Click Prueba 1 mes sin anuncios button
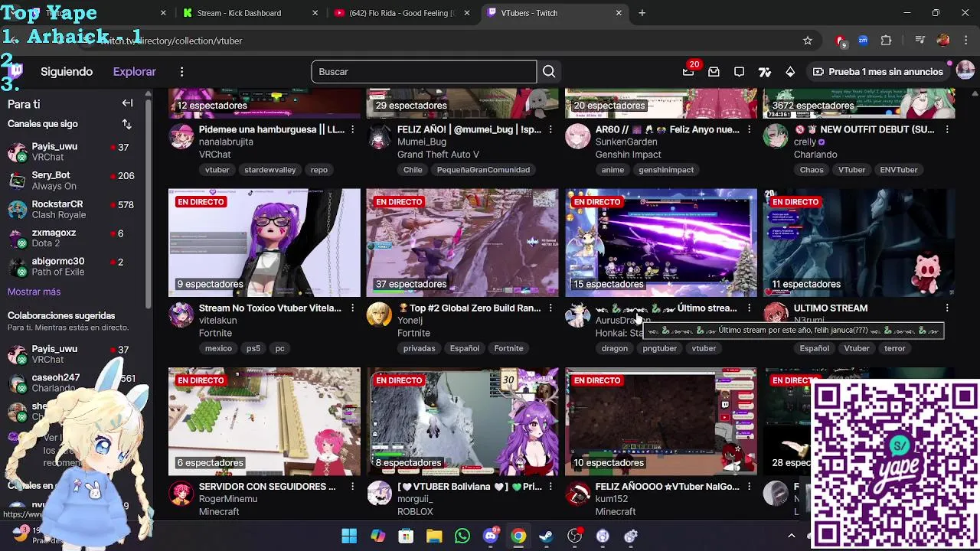Image resolution: width=980 pixels, height=551 pixels. [877, 72]
